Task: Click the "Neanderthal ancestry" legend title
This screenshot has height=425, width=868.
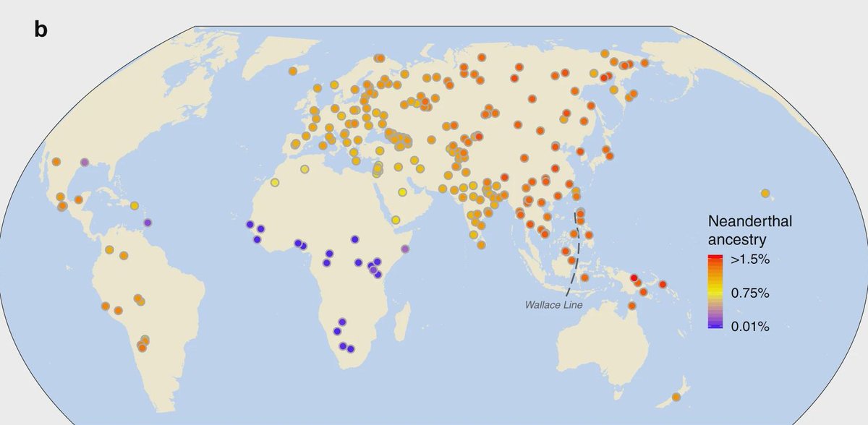Action: pos(749,230)
